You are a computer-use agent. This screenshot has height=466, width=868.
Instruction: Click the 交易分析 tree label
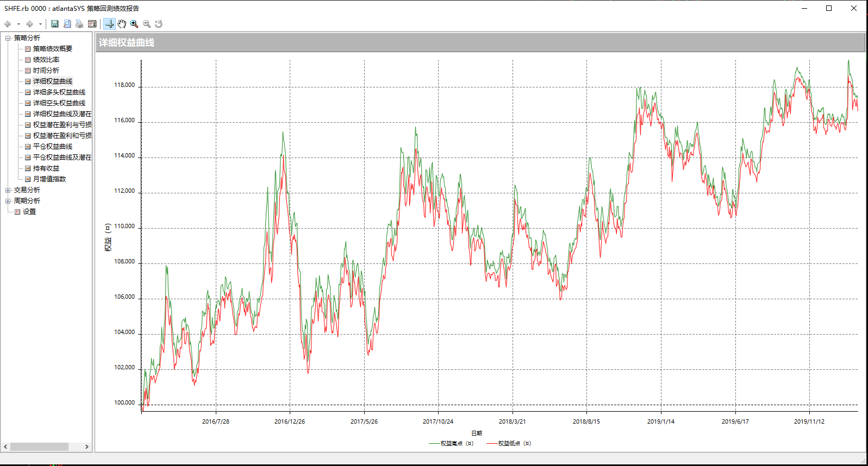tap(27, 190)
